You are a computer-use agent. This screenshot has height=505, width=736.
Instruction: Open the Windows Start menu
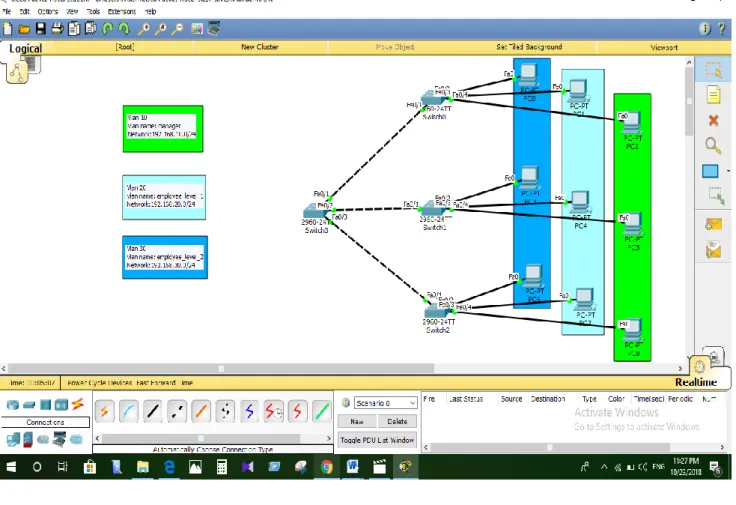click(11, 467)
